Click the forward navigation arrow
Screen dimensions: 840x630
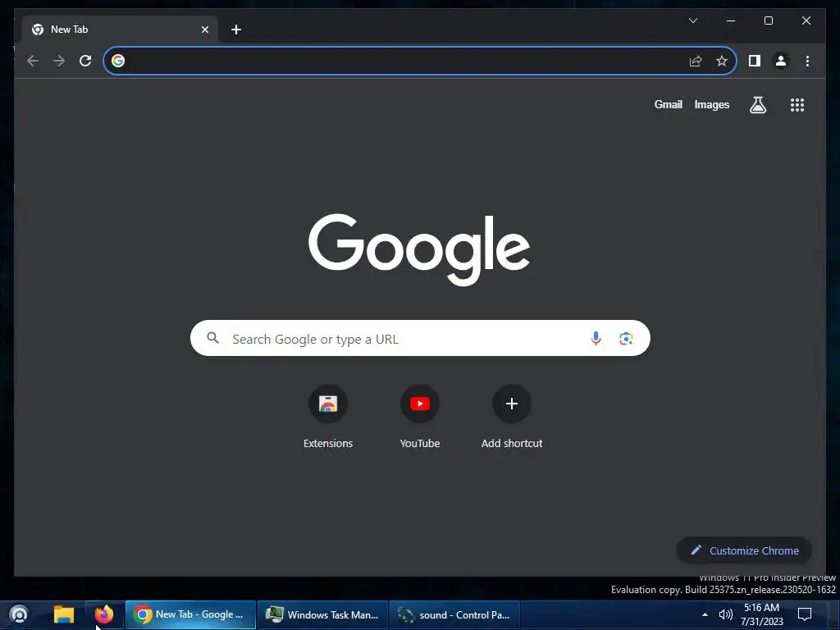pos(59,61)
